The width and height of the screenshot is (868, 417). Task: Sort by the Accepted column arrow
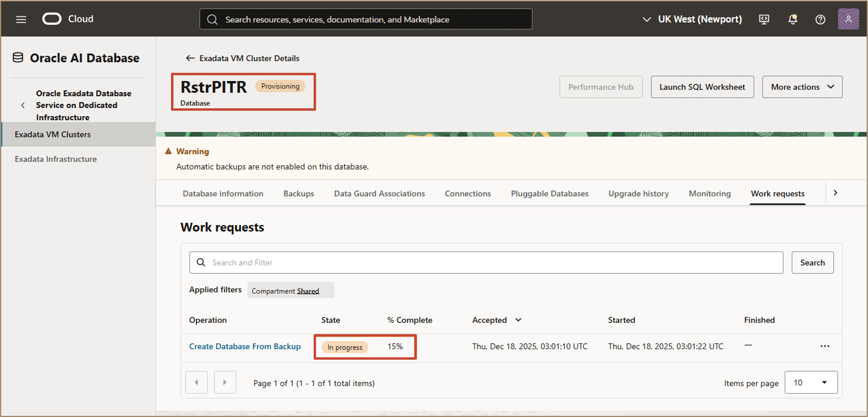click(x=518, y=320)
